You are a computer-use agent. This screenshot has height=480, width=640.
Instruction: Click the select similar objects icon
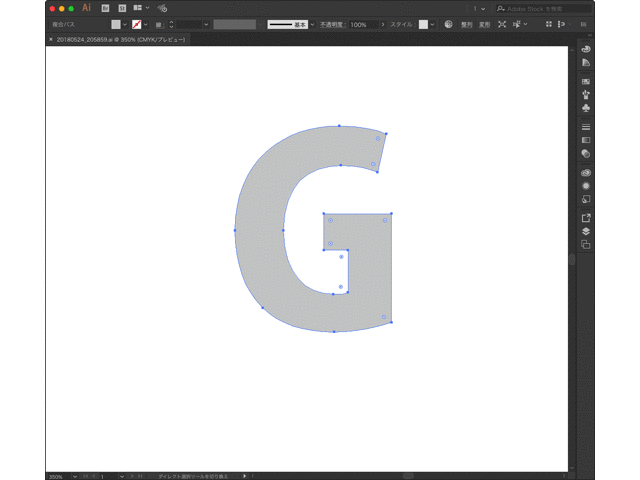(x=516, y=24)
